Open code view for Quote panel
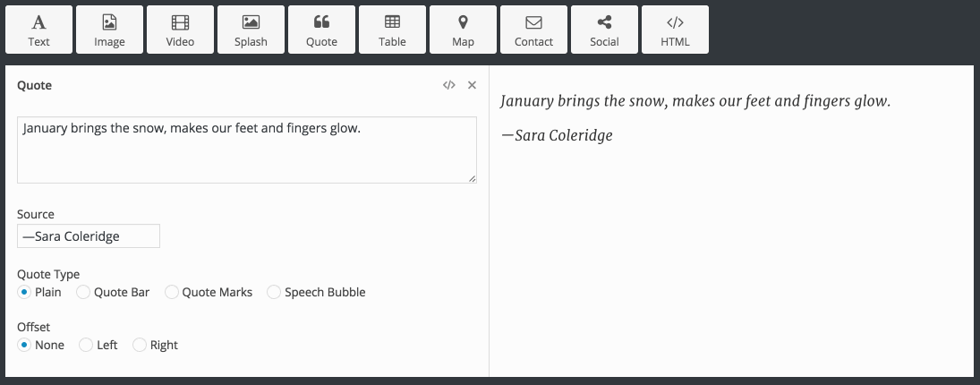The height and width of the screenshot is (385, 980). 448,85
